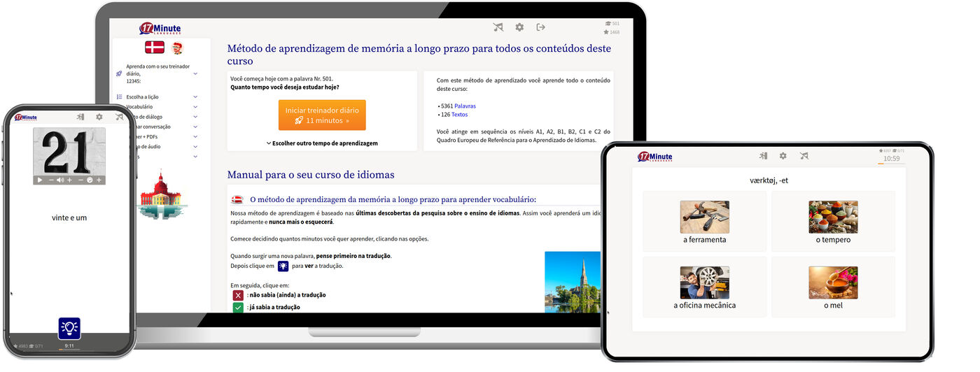Click the 21 number image on the phone

point(69,152)
